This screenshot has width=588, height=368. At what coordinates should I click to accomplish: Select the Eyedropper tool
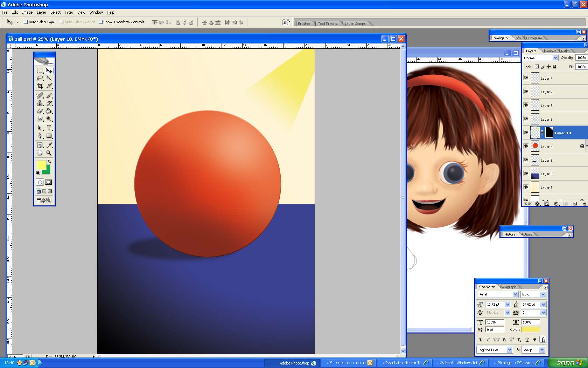(x=49, y=145)
